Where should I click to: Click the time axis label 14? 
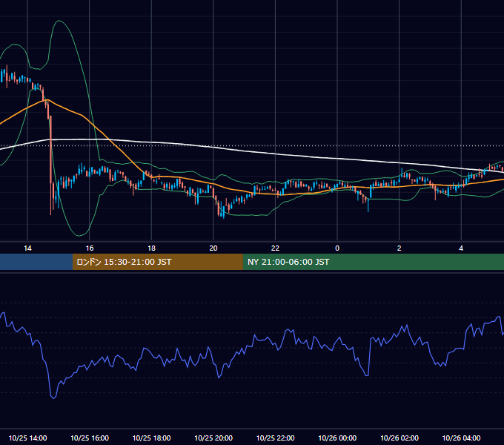pyautogui.click(x=27, y=248)
